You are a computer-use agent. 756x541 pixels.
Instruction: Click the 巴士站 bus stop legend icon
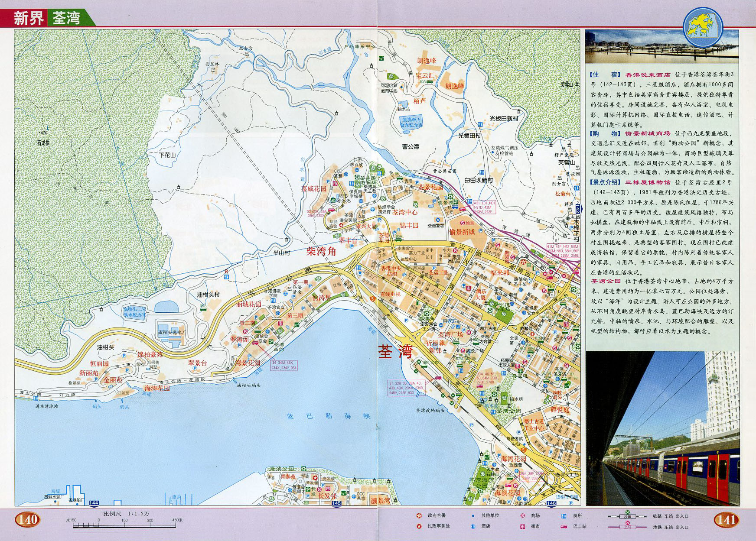coord(564,526)
